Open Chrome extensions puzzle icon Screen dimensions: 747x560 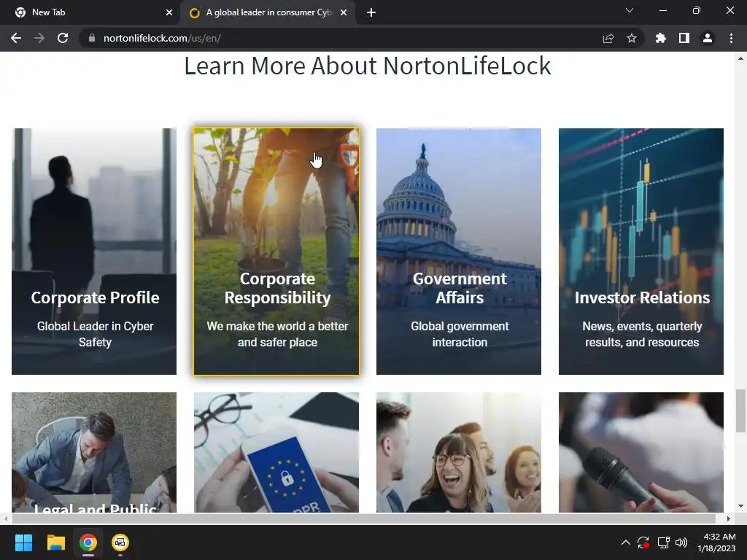(x=660, y=38)
